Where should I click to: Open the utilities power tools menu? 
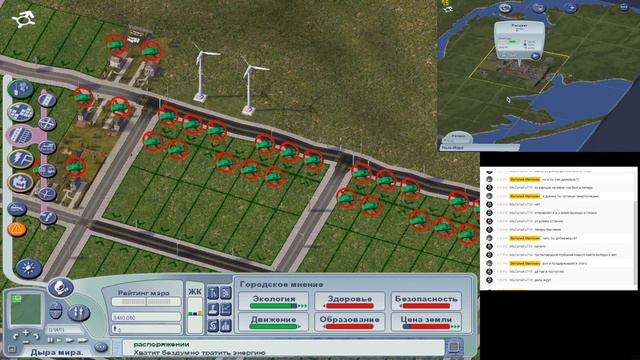[20, 158]
